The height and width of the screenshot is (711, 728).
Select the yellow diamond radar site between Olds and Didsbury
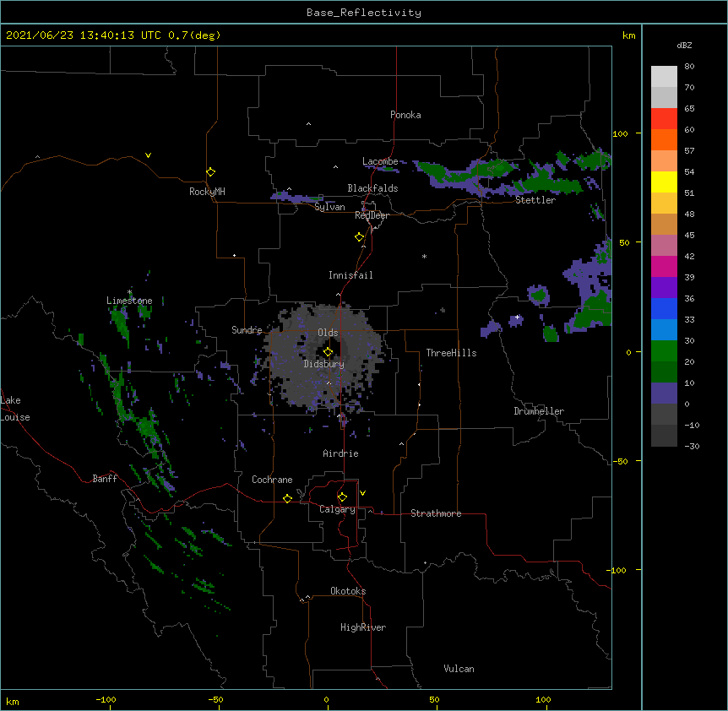click(x=328, y=352)
